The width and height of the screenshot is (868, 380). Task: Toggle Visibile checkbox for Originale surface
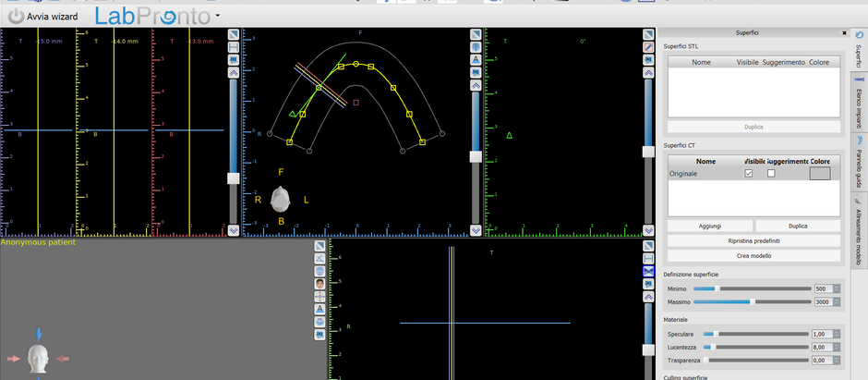[749, 174]
